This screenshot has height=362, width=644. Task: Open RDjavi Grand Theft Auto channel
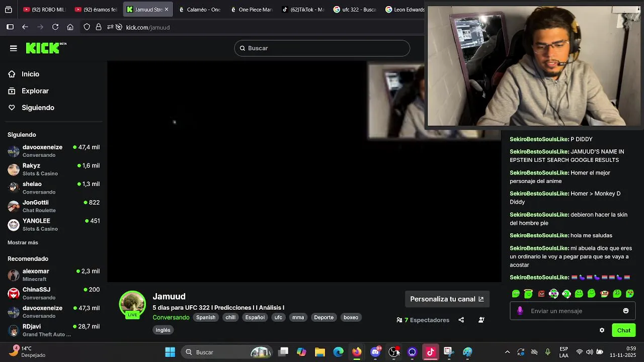click(53, 330)
